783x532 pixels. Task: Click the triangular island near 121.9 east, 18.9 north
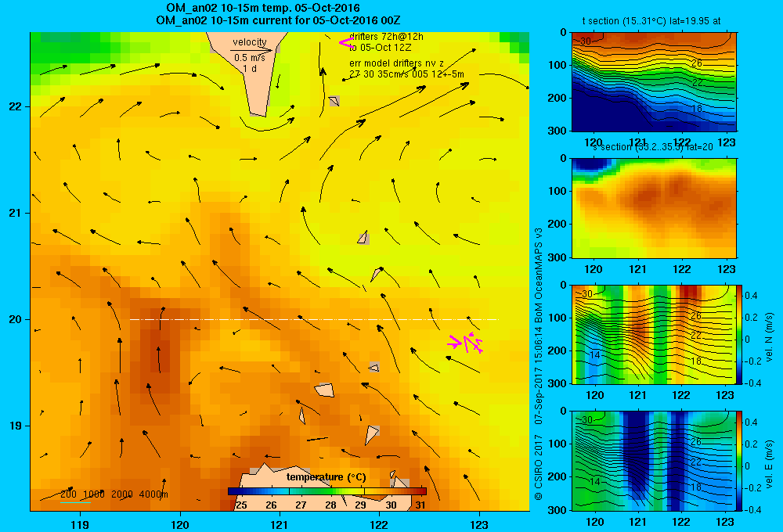click(x=371, y=434)
